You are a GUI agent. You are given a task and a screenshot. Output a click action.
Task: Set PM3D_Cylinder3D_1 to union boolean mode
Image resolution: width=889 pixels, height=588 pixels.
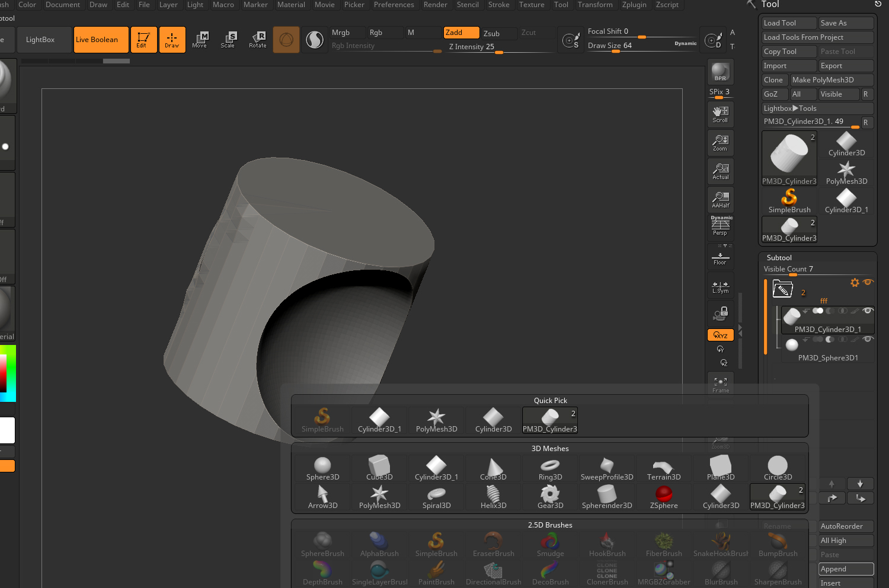(x=818, y=311)
